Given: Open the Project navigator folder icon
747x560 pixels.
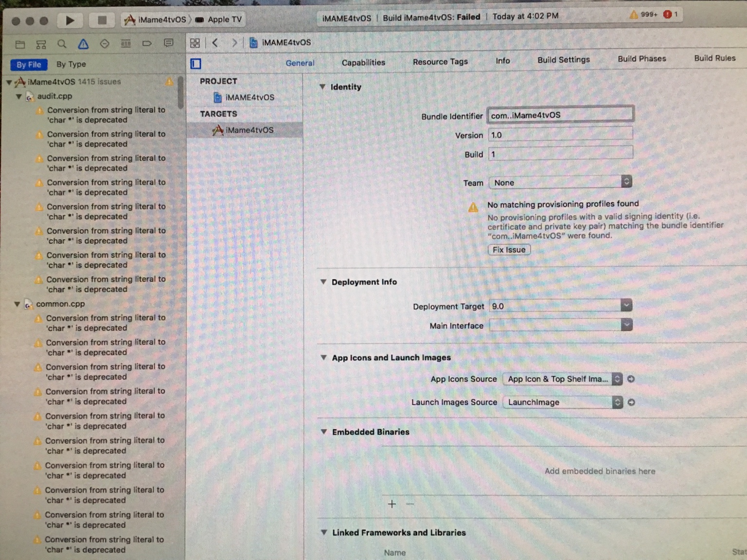Looking at the screenshot, I should click(20, 45).
